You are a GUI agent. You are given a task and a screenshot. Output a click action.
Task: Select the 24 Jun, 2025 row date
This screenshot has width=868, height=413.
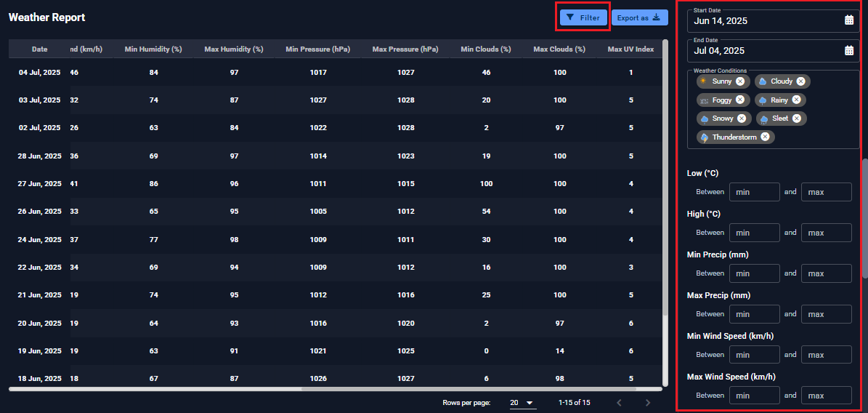point(40,240)
